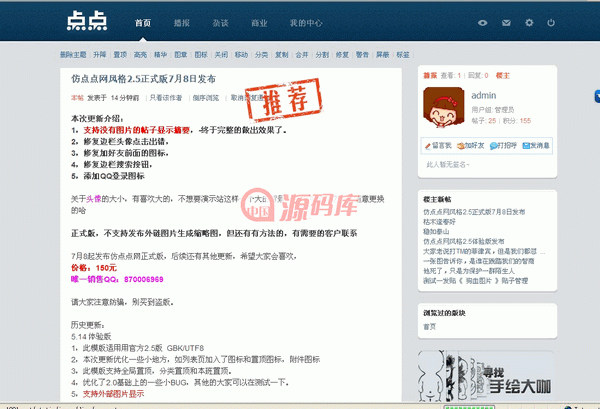Viewport: 600px width, 409px height.
Task: Click 标签 moderation link
Action: click(x=403, y=55)
